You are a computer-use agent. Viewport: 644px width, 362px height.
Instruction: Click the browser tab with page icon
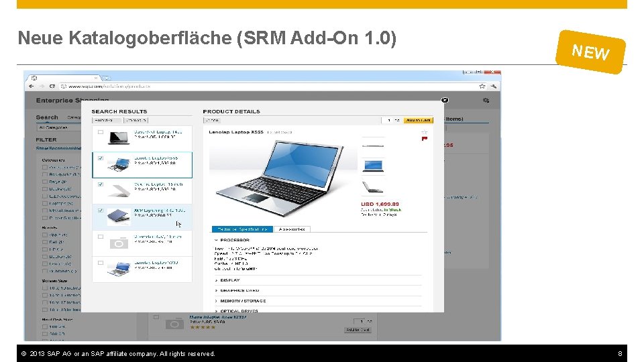pos(64,78)
